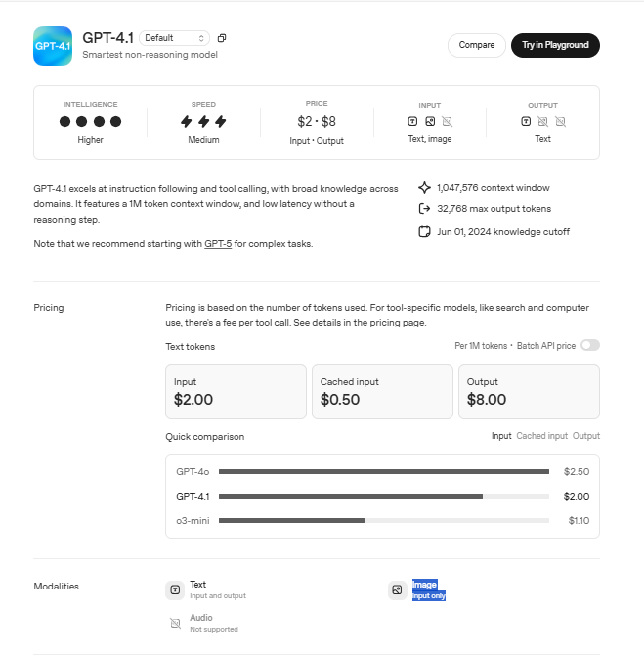Click the Text modality icon
The image size is (644, 655).
[x=175, y=589]
